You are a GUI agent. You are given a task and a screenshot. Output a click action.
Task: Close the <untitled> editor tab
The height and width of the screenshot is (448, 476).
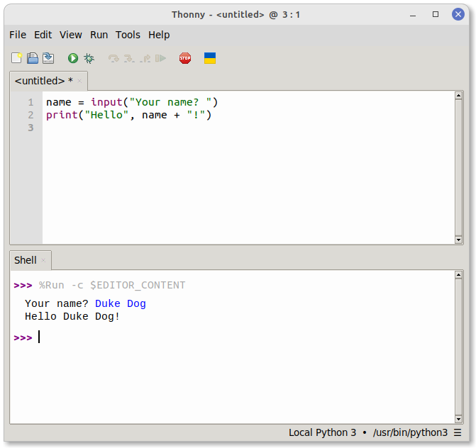(79, 81)
